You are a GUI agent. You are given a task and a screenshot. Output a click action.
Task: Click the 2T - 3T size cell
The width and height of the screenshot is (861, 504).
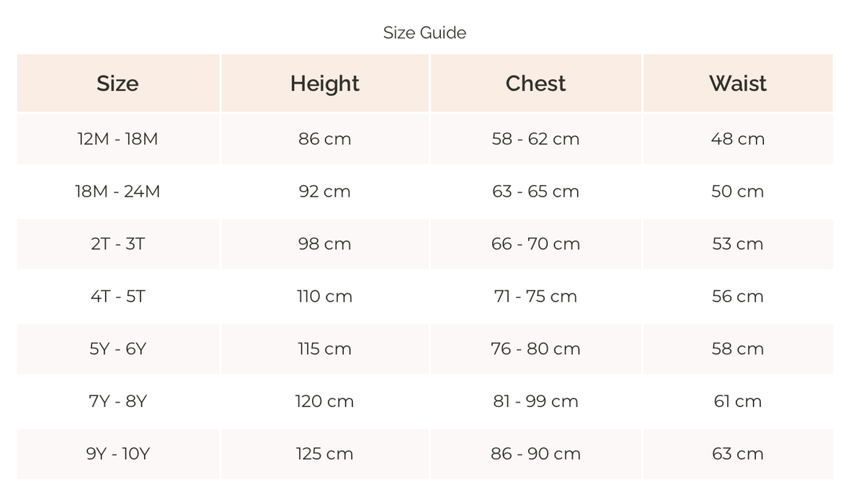coord(117,244)
